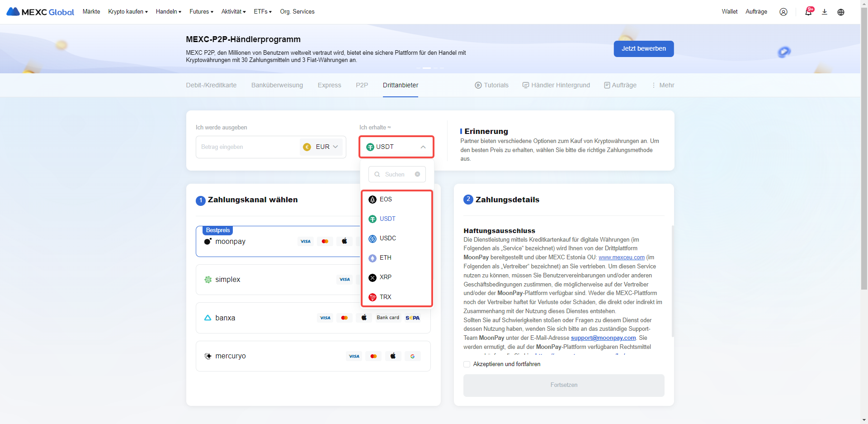Viewport: 868px width, 424px height.
Task: Check the Akzeptieren und fortfahren checkbox
Action: 467,364
